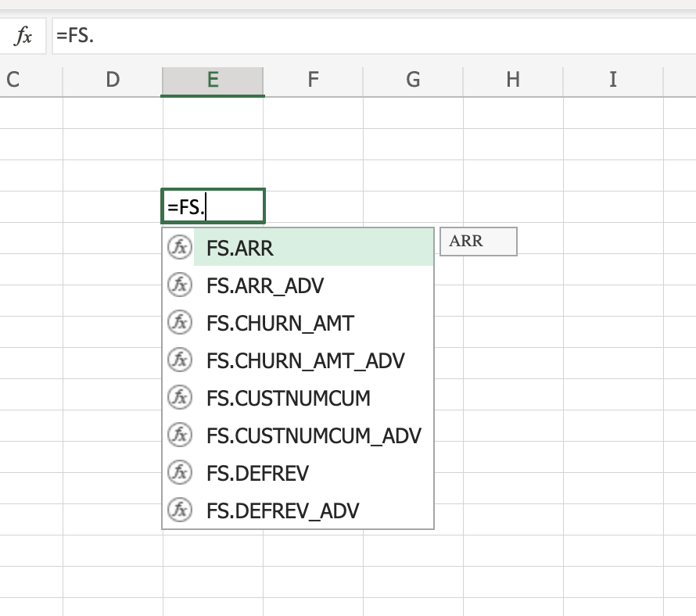Click fx icon beside FS.CHURN_AMT
The width and height of the screenshot is (696, 616).
[x=180, y=322]
